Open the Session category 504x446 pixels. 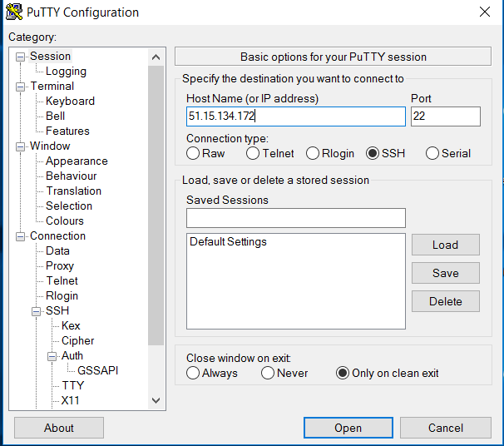click(50, 56)
